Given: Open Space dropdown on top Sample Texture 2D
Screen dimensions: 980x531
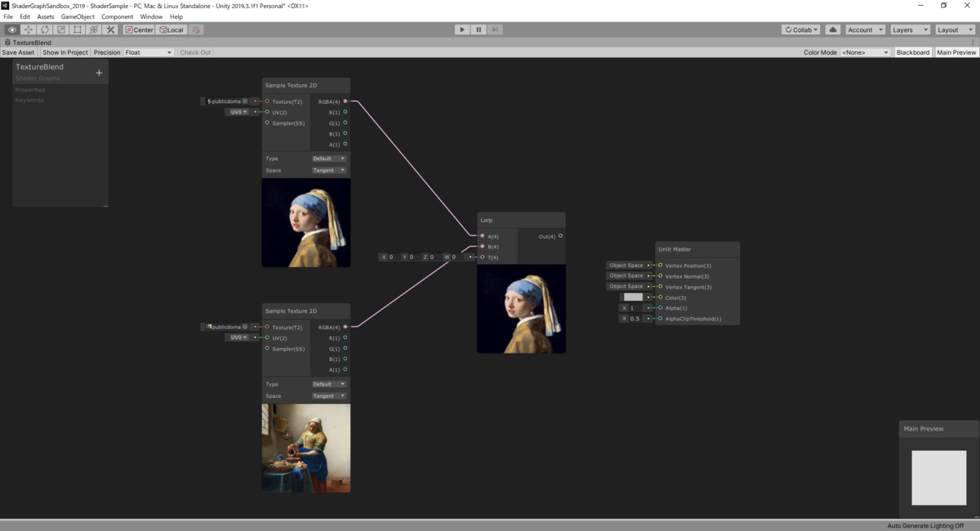Looking at the screenshot, I should coord(329,170).
